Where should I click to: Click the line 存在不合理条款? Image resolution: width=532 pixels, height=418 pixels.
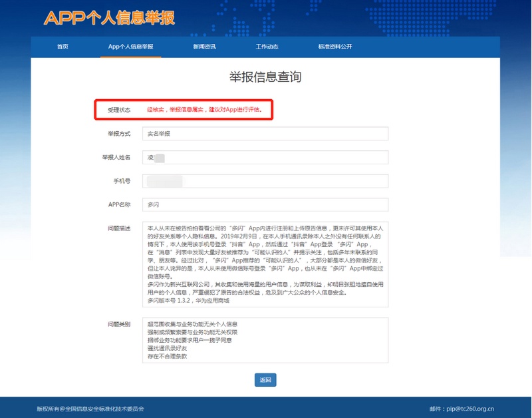click(167, 356)
